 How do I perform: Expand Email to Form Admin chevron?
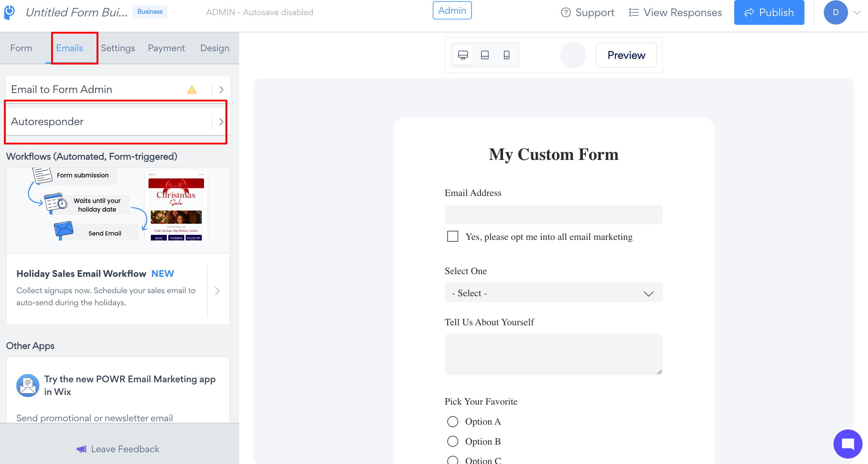[221, 90]
